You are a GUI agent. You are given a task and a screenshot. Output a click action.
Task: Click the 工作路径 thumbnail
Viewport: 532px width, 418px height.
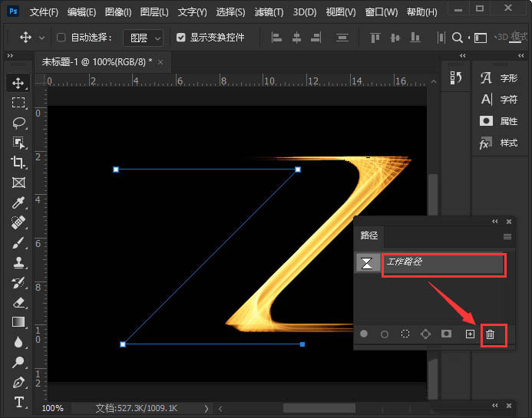(x=367, y=263)
